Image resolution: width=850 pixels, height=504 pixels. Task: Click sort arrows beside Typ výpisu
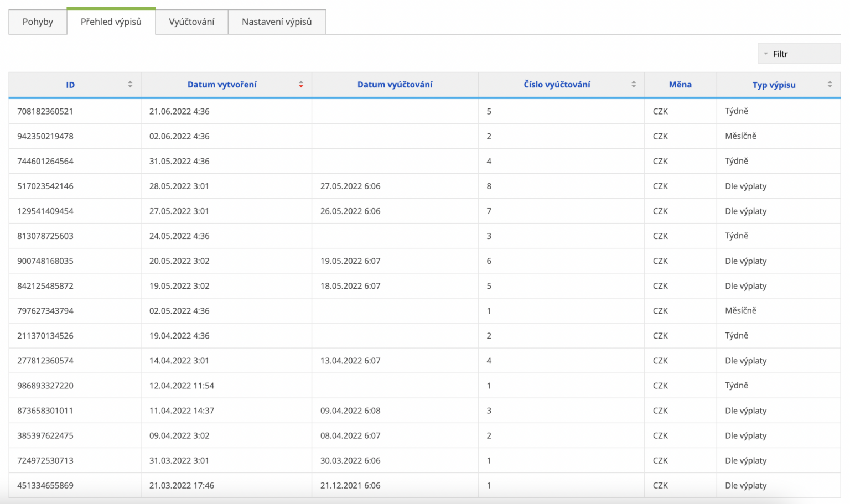pyautogui.click(x=830, y=85)
